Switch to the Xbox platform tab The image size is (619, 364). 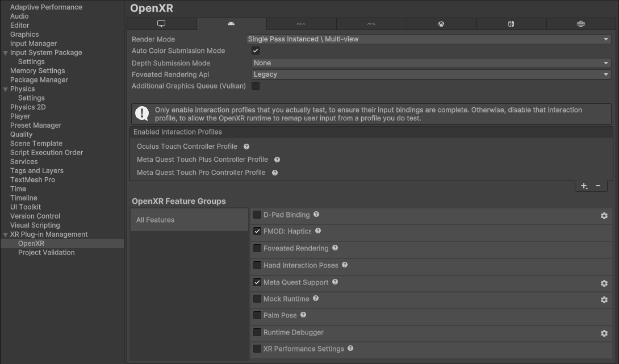(441, 24)
